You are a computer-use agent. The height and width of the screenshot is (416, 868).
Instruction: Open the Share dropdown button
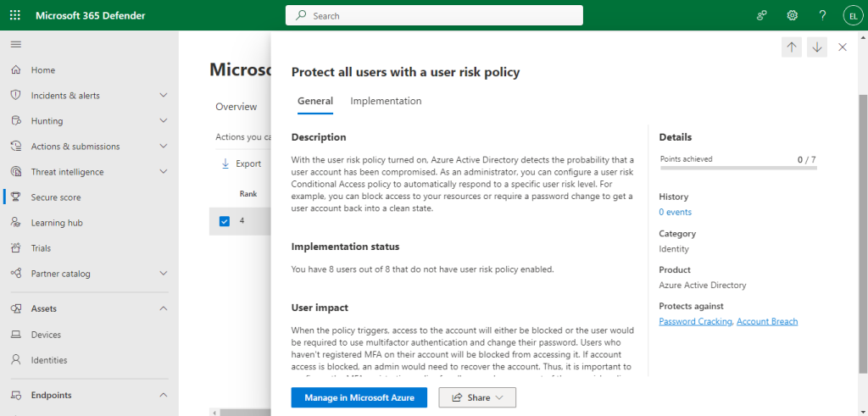(477, 397)
